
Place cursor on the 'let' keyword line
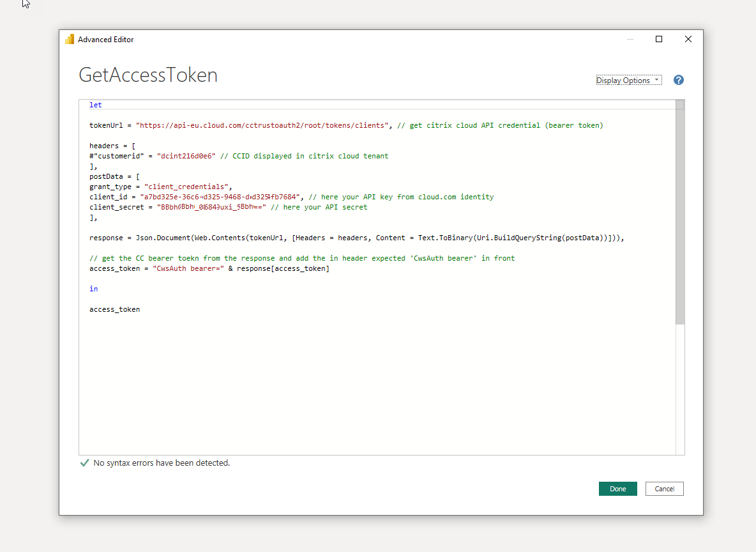click(96, 105)
